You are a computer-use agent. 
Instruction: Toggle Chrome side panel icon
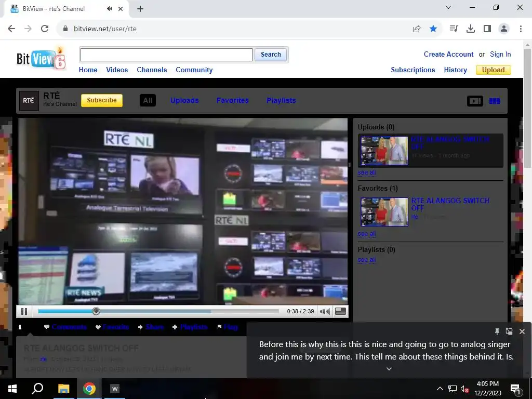(x=487, y=29)
